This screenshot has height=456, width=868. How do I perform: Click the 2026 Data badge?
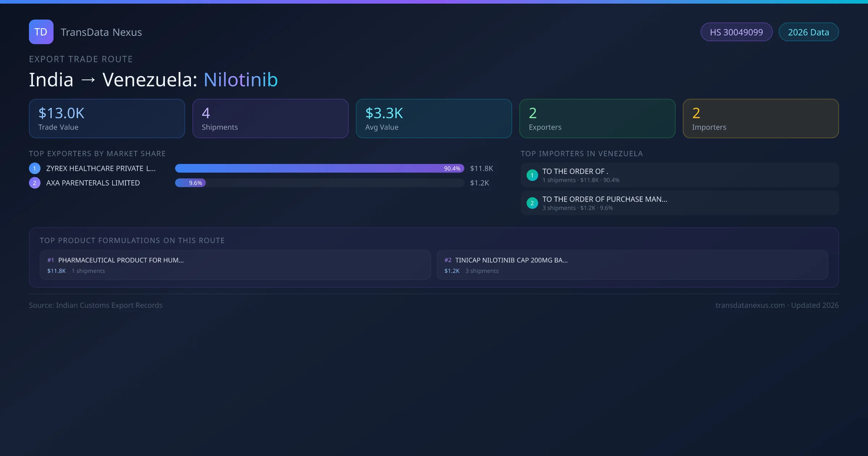[x=808, y=32]
